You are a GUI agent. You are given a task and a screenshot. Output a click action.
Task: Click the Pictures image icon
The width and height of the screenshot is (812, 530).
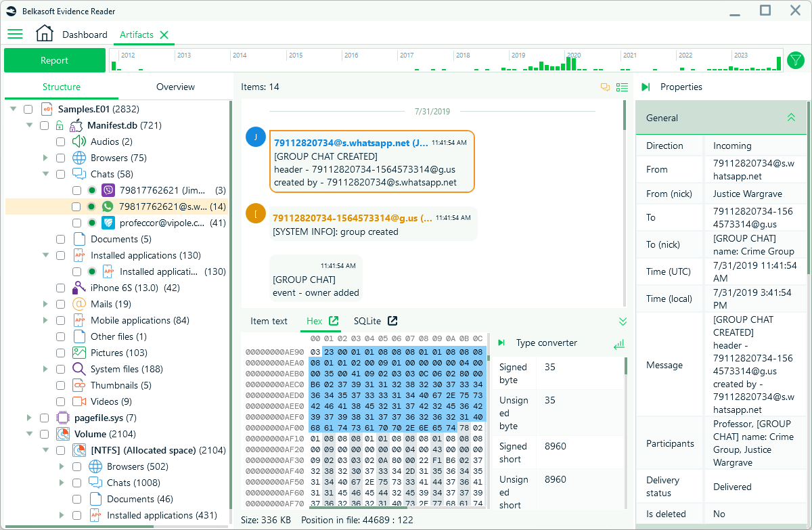click(79, 353)
